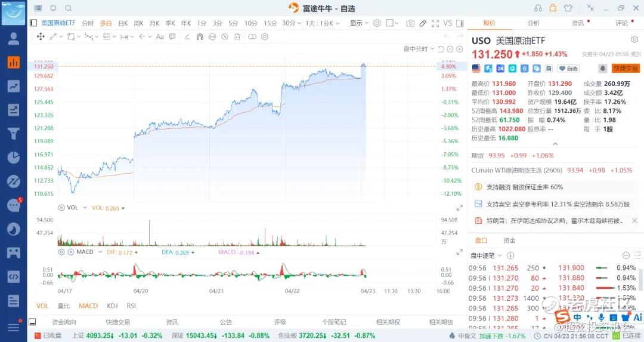Select the KDJ indicator
644x342 pixels.
[112, 306]
